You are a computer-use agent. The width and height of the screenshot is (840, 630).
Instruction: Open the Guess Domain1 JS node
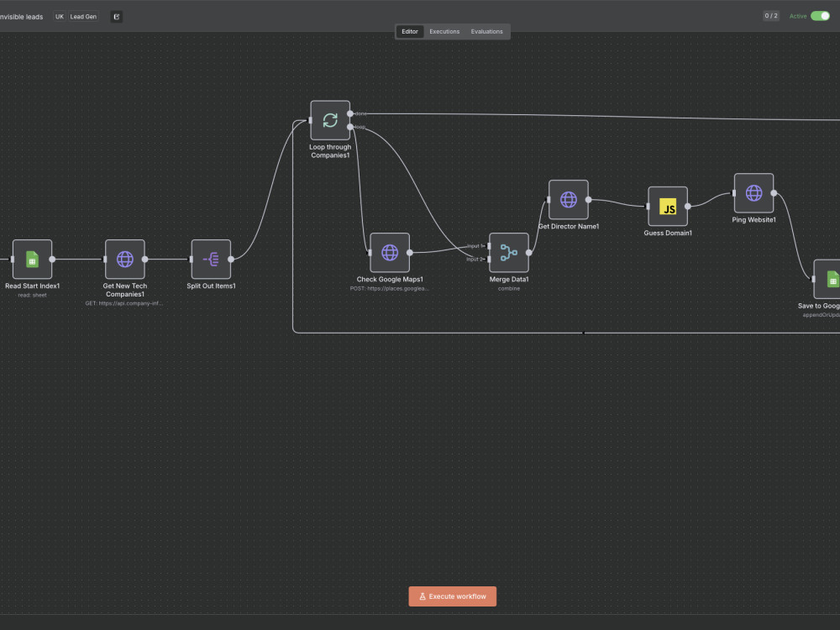(668, 207)
